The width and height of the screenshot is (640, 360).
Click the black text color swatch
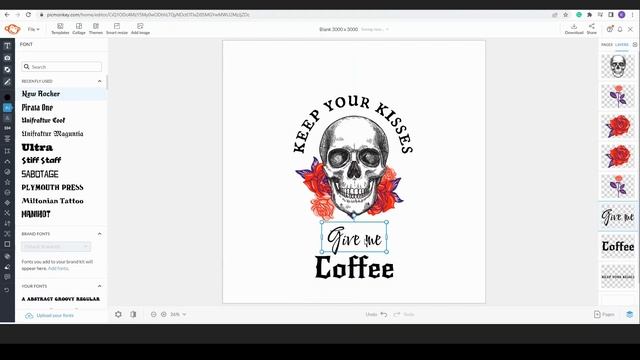pyautogui.click(x=7, y=97)
